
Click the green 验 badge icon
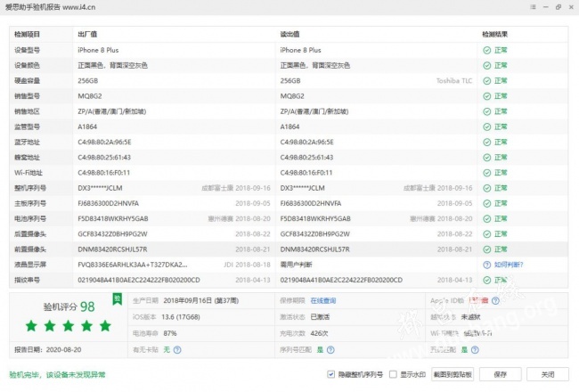click(117, 298)
